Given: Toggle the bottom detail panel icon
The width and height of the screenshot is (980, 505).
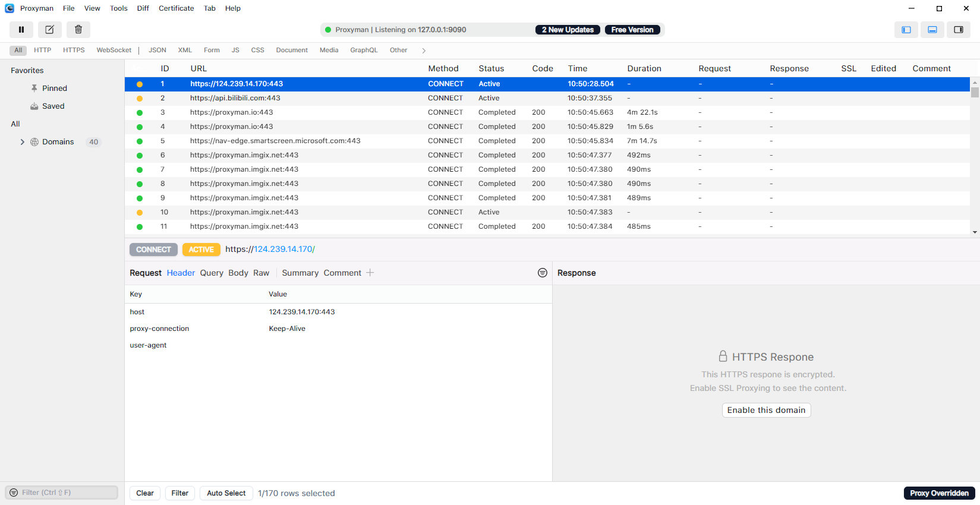Looking at the screenshot, I should pos(932,30).
